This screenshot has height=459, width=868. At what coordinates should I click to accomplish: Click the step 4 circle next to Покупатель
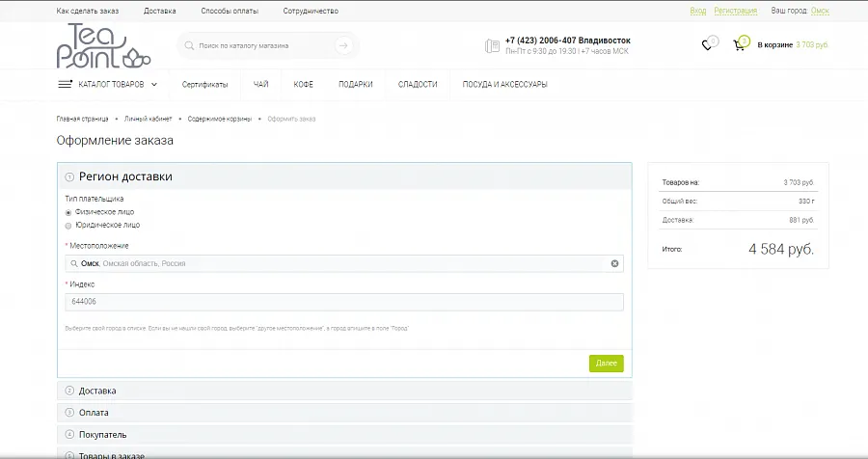(x=69, y=435)
